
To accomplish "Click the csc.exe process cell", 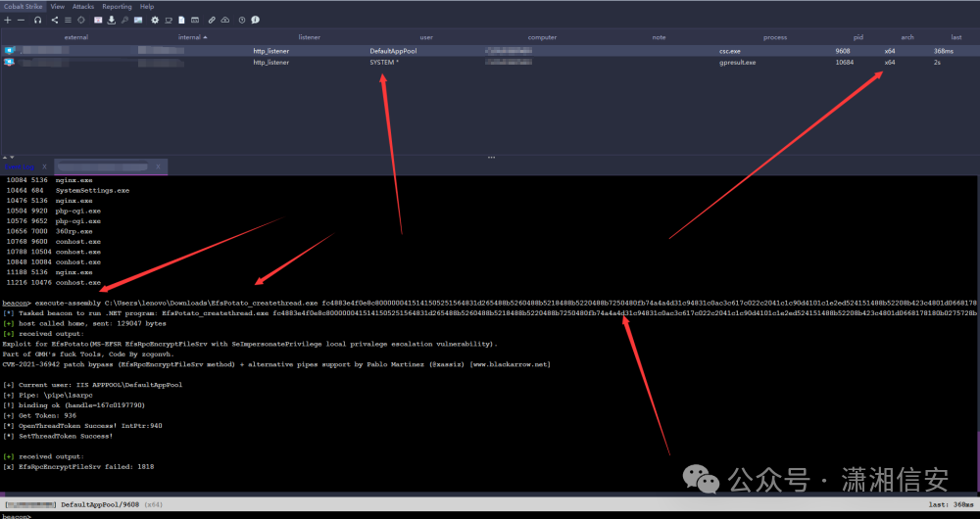I will 729,51.
